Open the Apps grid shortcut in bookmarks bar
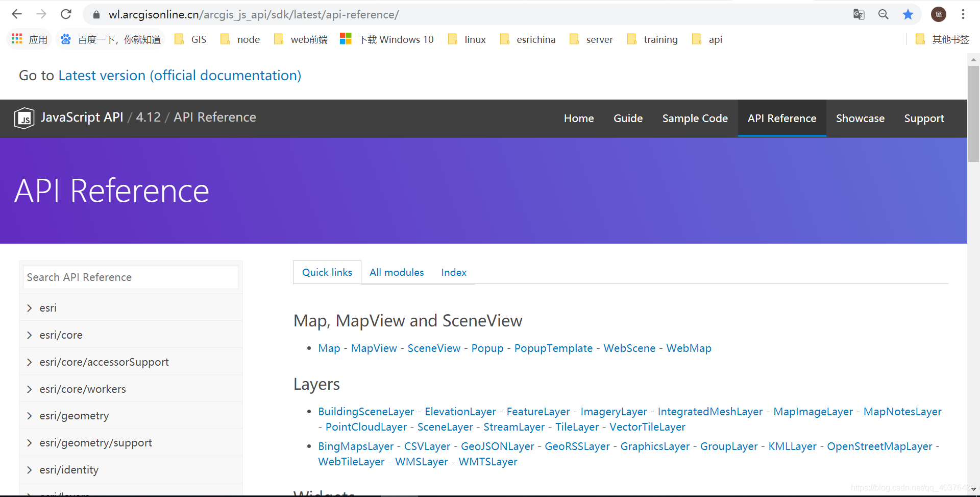 (x=29, y=39)
